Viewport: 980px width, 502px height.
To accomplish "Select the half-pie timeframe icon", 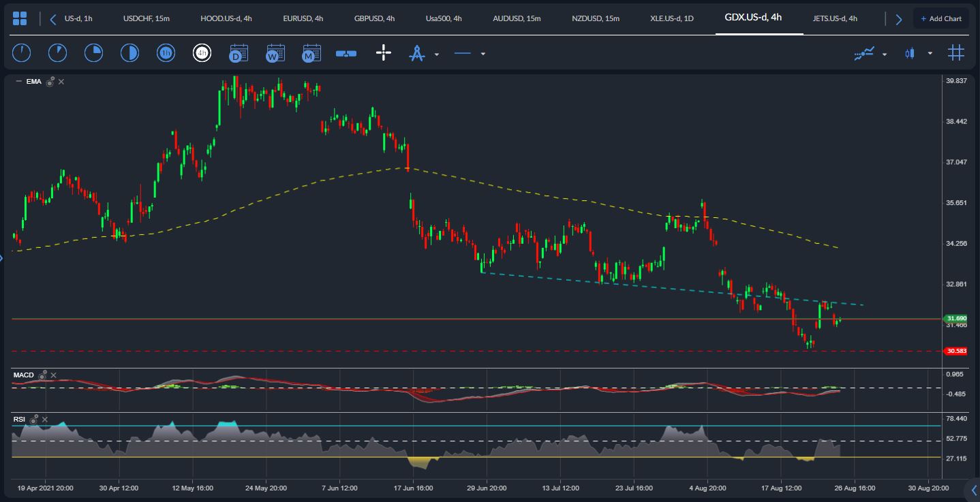I will coord(129,53).
